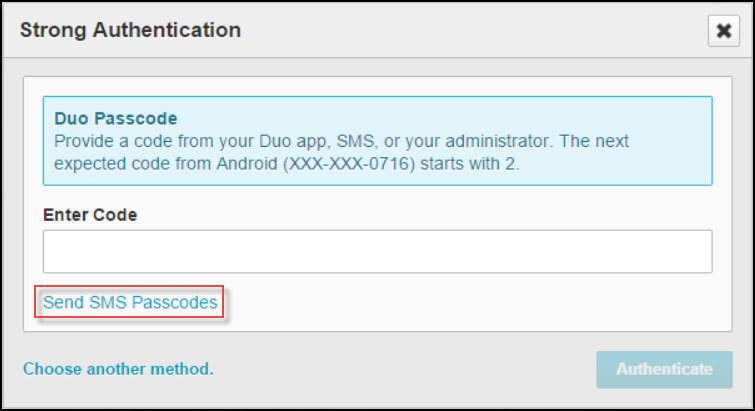The height and width of the screenshot is (411, 755).
Task: Request new passcodes by SMS
Action: click(130, 302)
